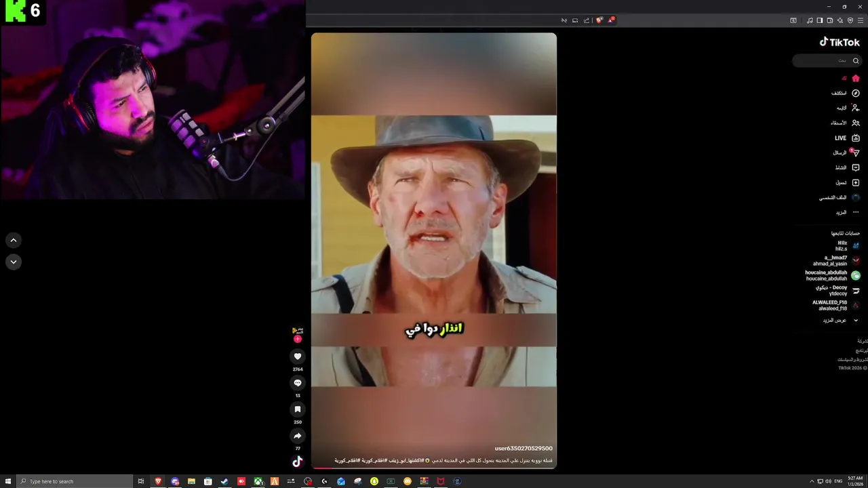Open the Explore compass tab
Viewport: 868px width, 488px height.
(846, 94)
